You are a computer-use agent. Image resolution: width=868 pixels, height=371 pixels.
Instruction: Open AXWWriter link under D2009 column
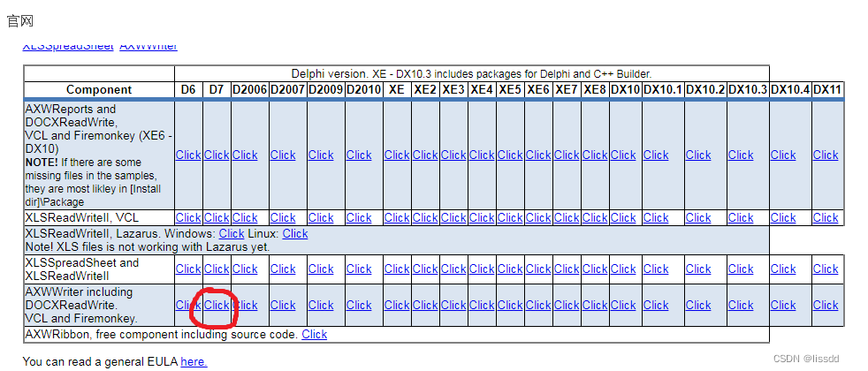[x=321, y=306]
